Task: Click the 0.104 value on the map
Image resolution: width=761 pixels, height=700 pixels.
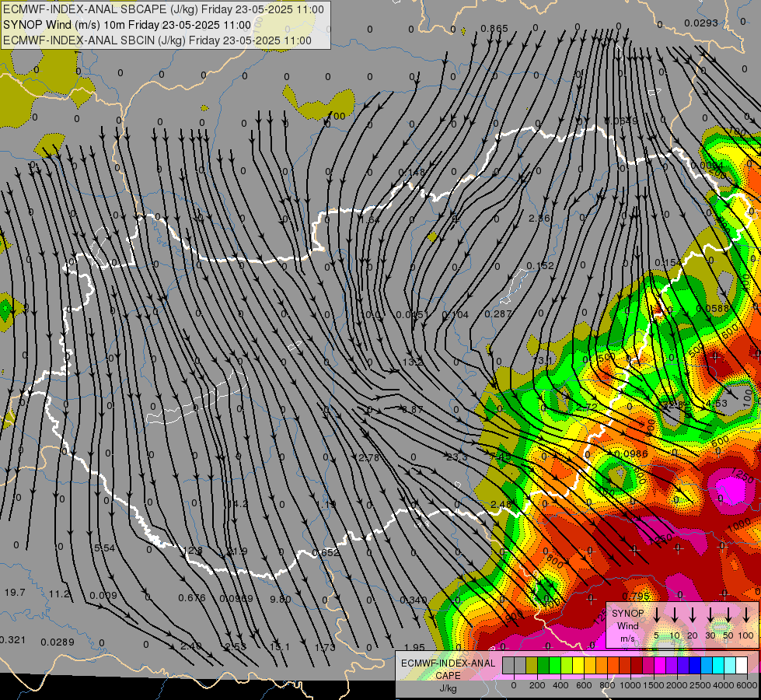Action: pos(456,315)
